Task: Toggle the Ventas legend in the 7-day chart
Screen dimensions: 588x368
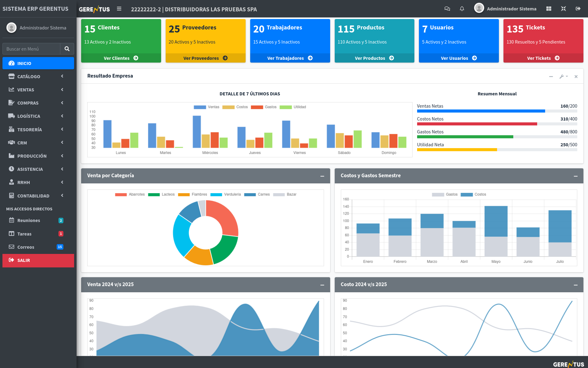Action: point(206,107)
